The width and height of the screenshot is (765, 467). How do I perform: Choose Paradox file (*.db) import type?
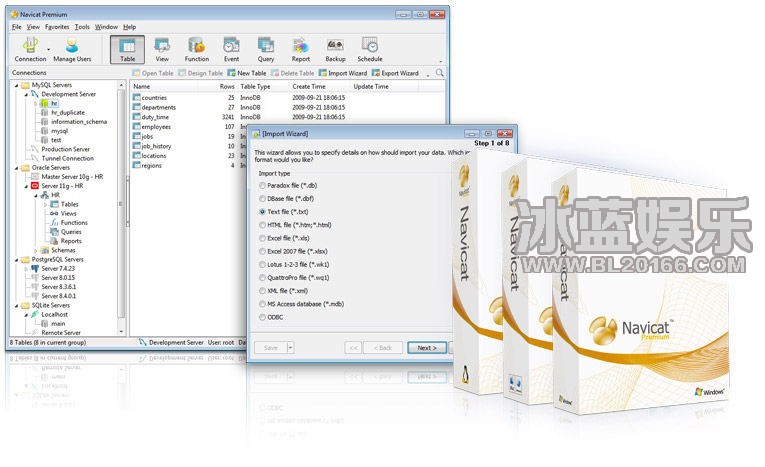pyautogui.click(x=288, y=185)
